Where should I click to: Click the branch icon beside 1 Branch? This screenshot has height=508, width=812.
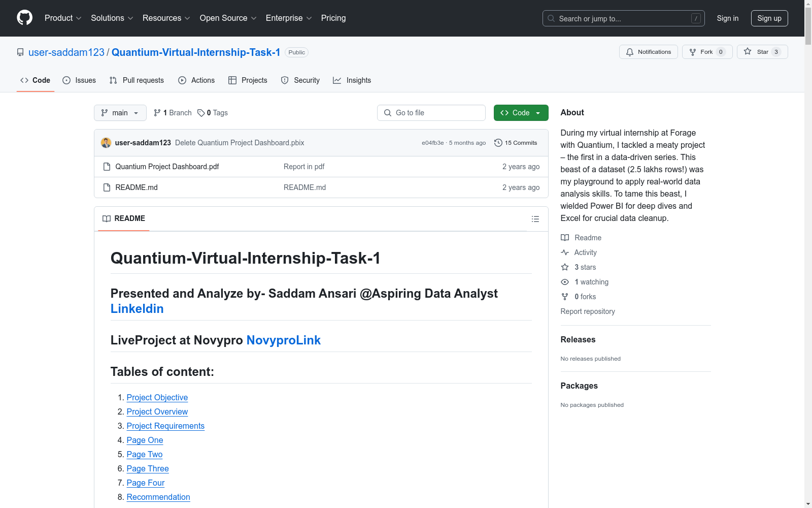[x=157, y=113]
